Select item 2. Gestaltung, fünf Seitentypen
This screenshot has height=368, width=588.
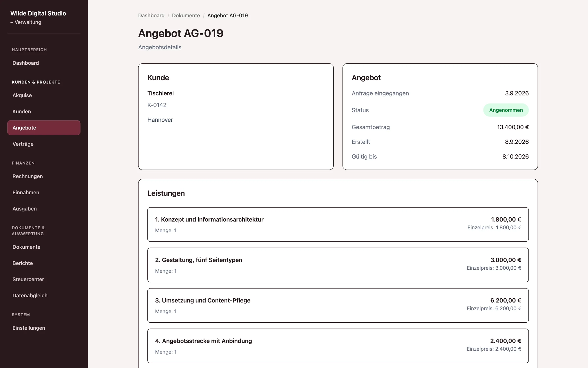pyautogui.click(x=338, y=265)
